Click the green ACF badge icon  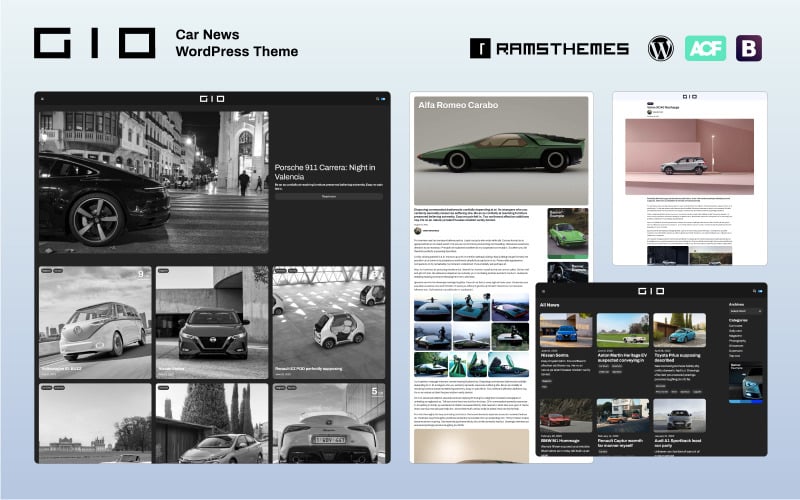[x=705, y=47]
